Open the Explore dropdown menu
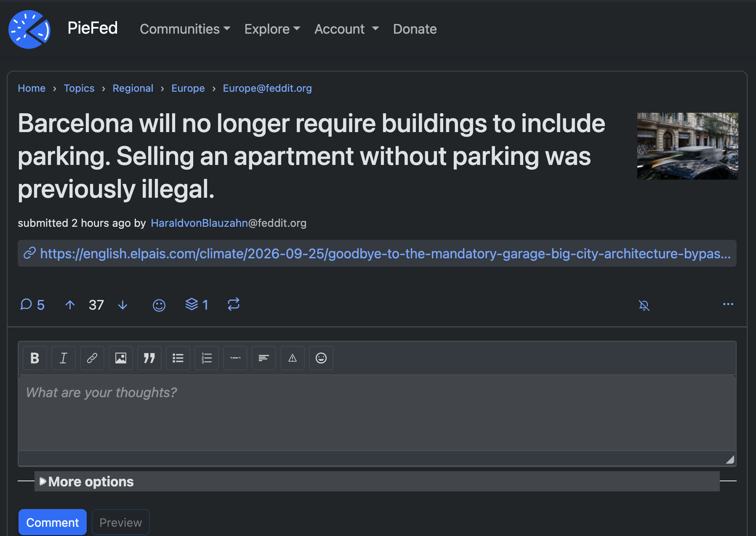 click(x=272, y=29)
